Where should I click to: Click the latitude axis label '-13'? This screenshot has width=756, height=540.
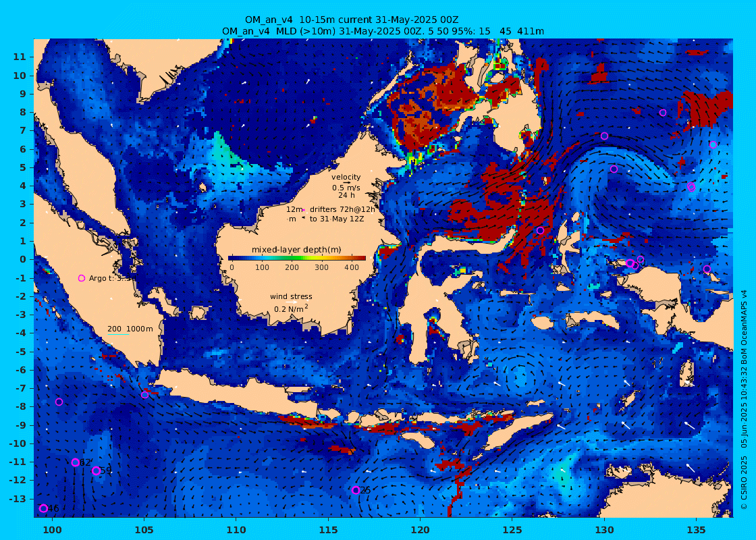tap(18, 499)
